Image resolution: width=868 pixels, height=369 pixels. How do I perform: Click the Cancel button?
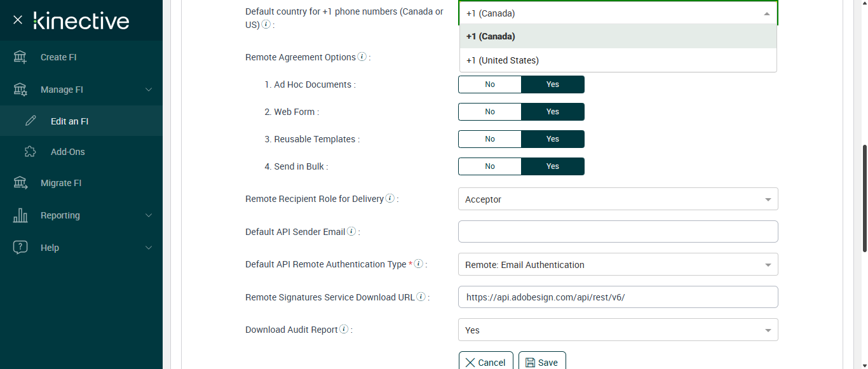485,362
